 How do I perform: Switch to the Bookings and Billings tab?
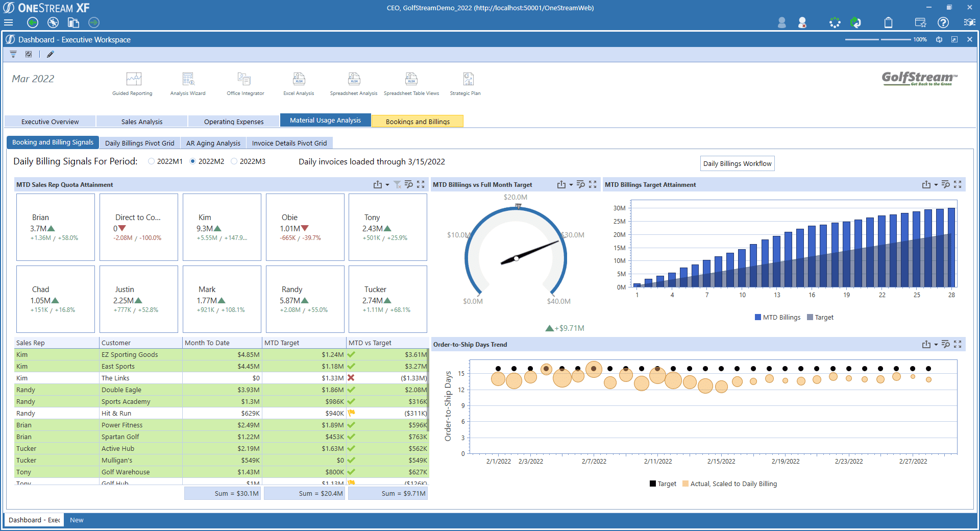pos(418,121)
